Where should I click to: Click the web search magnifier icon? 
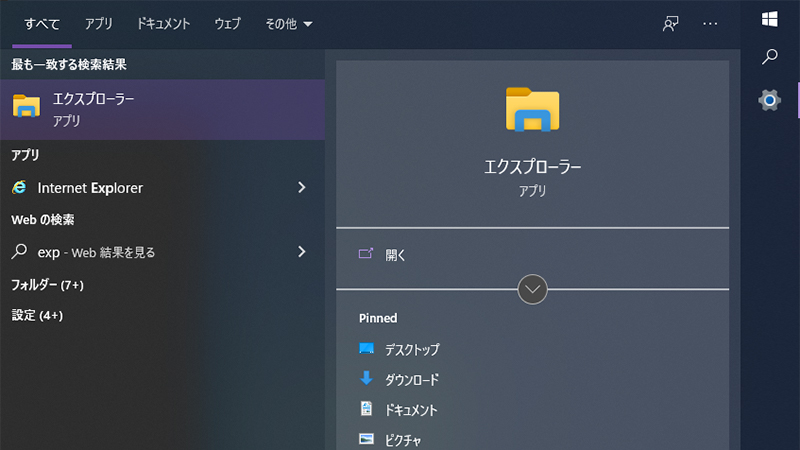[19, 251]
